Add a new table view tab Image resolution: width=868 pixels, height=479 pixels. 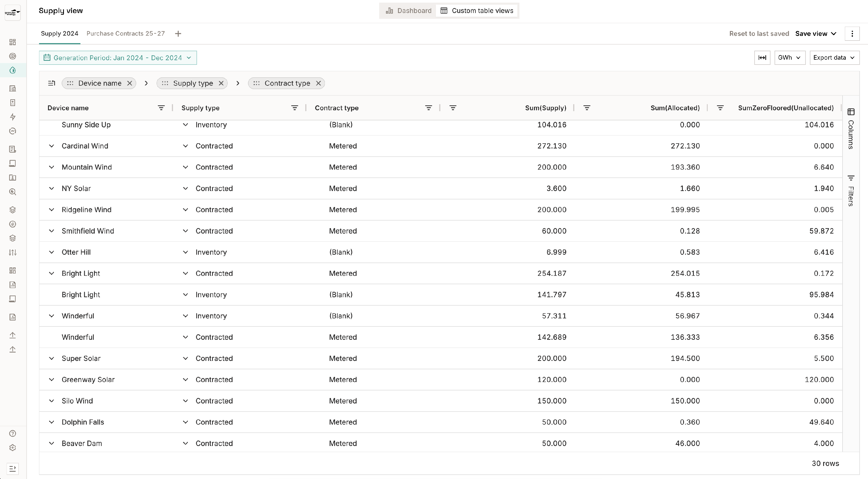[178, 34]
